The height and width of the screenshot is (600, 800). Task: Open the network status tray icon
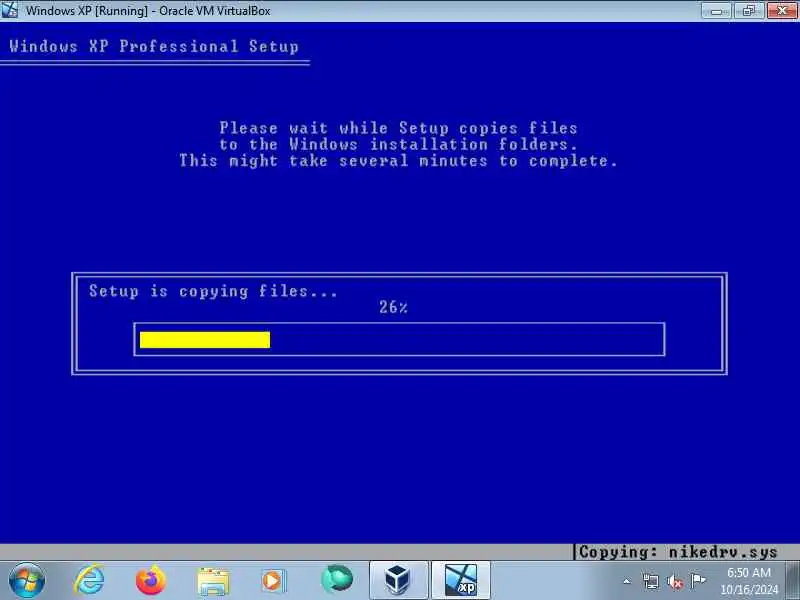pos(651,581)
